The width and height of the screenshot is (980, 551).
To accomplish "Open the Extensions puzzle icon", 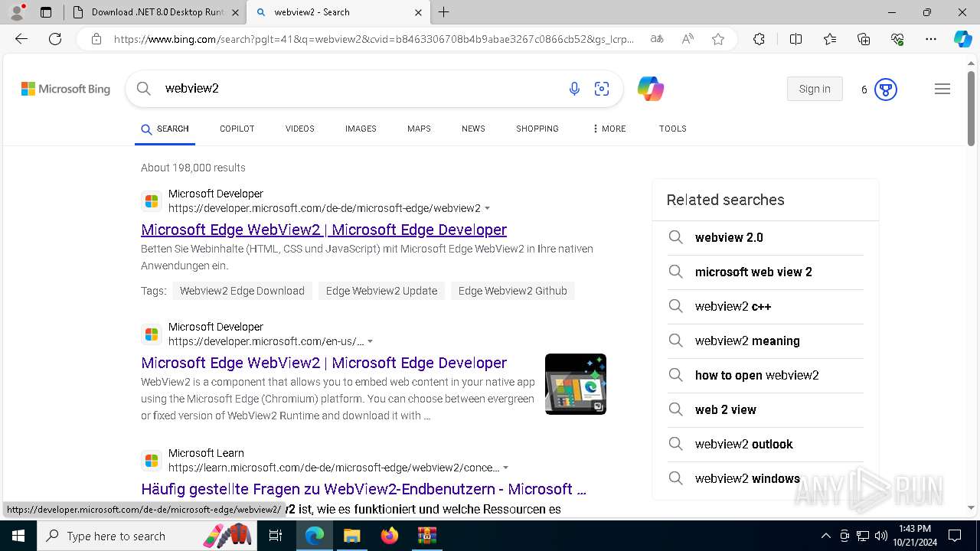I will pos(759,39).
